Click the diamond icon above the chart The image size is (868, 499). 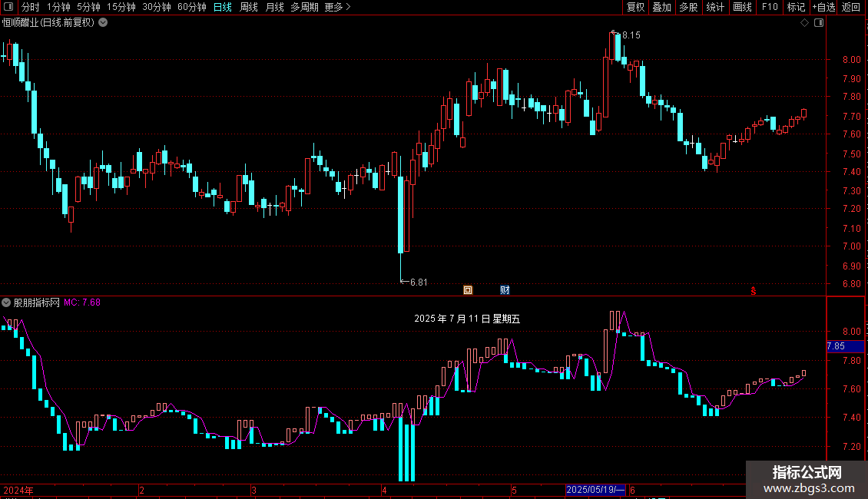(805, 23)
